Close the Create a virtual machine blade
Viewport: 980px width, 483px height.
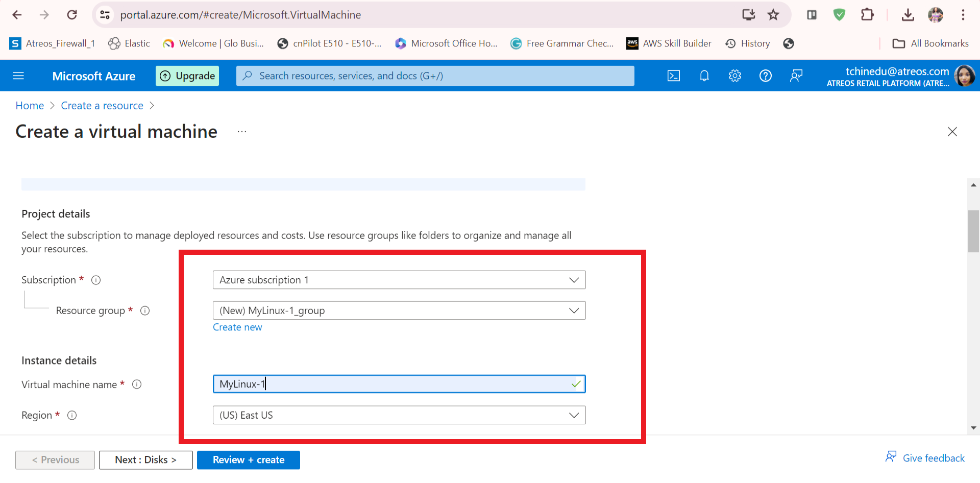pos(952,132)
